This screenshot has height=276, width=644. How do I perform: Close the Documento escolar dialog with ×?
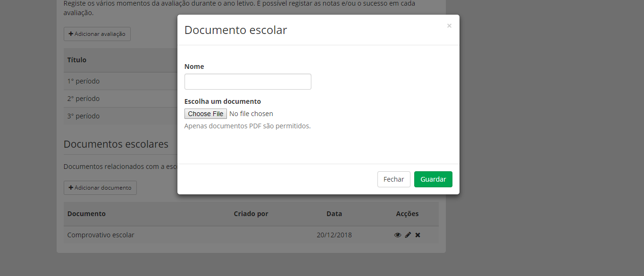(x=449, y=26)
